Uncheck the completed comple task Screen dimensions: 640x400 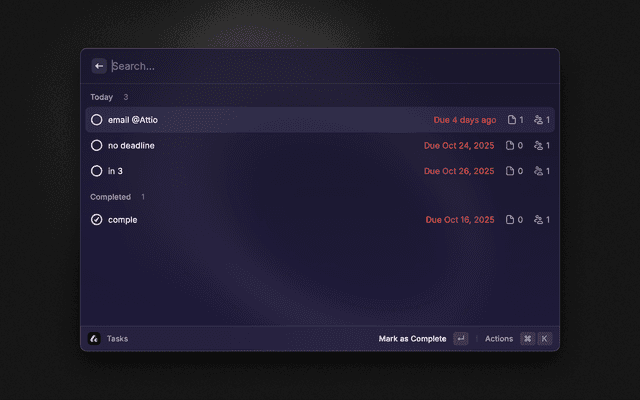tap(97, 220)
